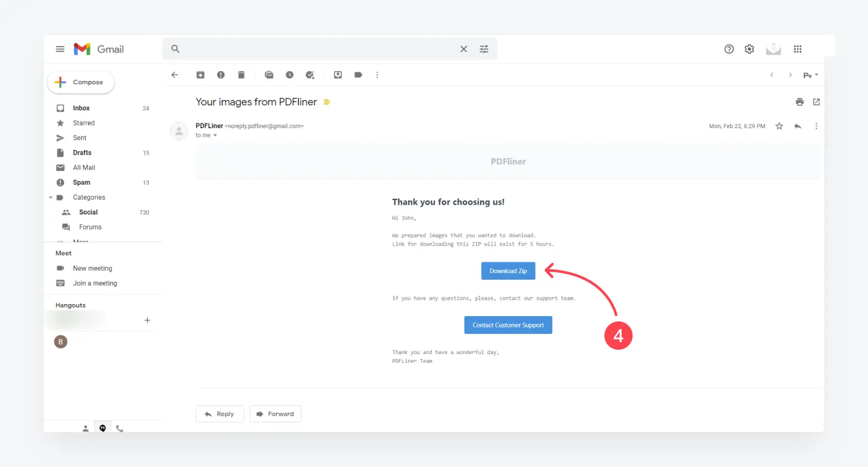Open message More options beside reply arrow
This screenshot has height=467, width=868.
pos(816,126)
